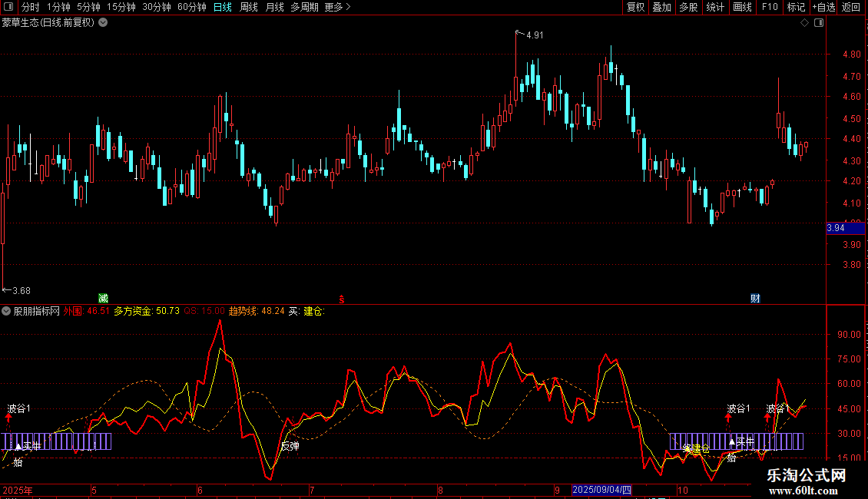
Task: Switch to the 5分钟 period
Action: coord(88,7)
